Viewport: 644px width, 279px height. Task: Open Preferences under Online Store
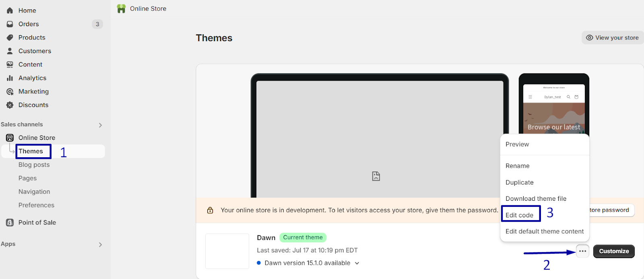(36, 205)
